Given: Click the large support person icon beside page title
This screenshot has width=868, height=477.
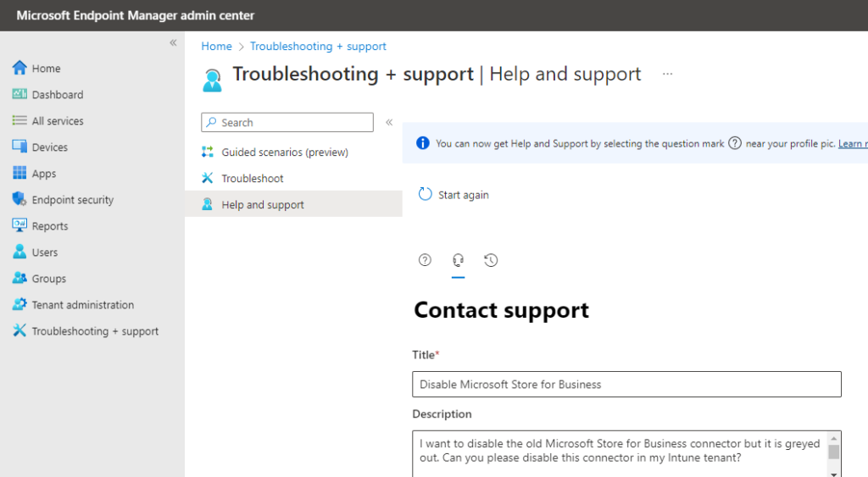Looking at the screenshot, I should point(212,80).
